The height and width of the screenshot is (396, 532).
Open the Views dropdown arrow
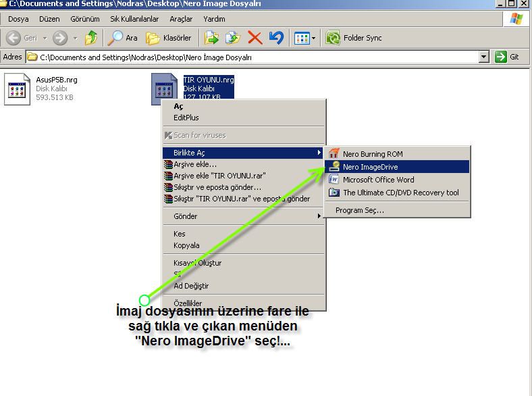click(313, 38)
